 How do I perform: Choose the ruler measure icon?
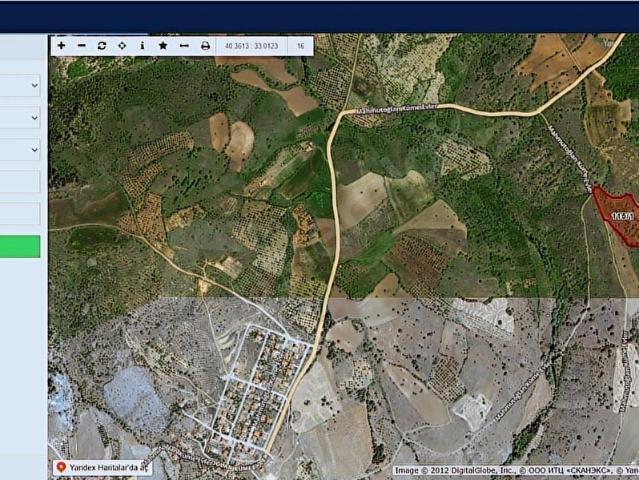point(184,46)
